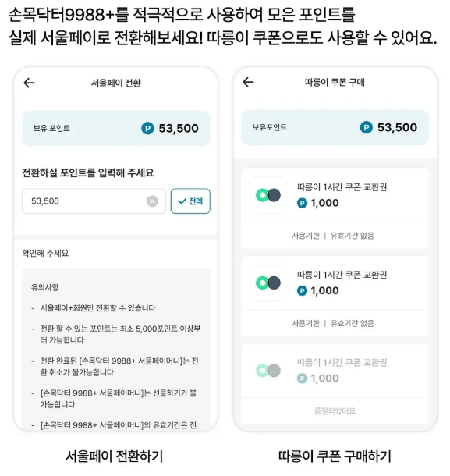Select the 서울페이 전환 screen title

point(116,83)
